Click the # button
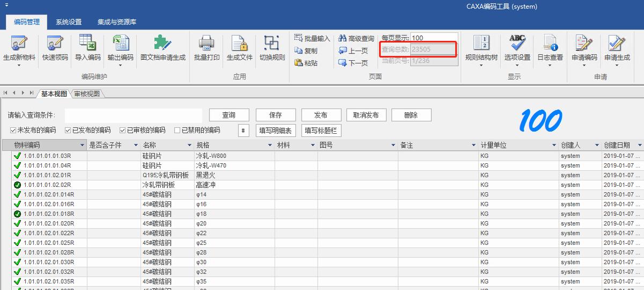 coord(244,130)
